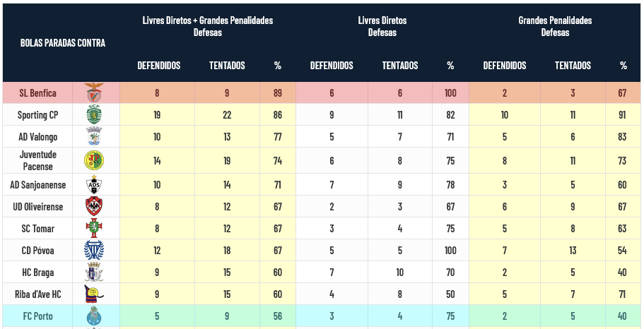The width and height of the screenshot is (644, 329).
Task: Click the Sporting CP club logo
Action: [94, 114]
